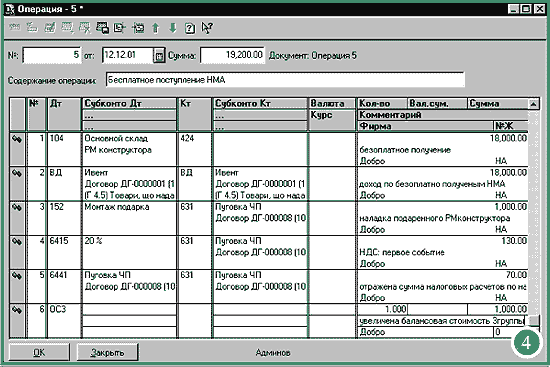This screenshot has height=367, width=550.
Task: Click the fifth toolbar icon with table and cross
Action: 85,27
